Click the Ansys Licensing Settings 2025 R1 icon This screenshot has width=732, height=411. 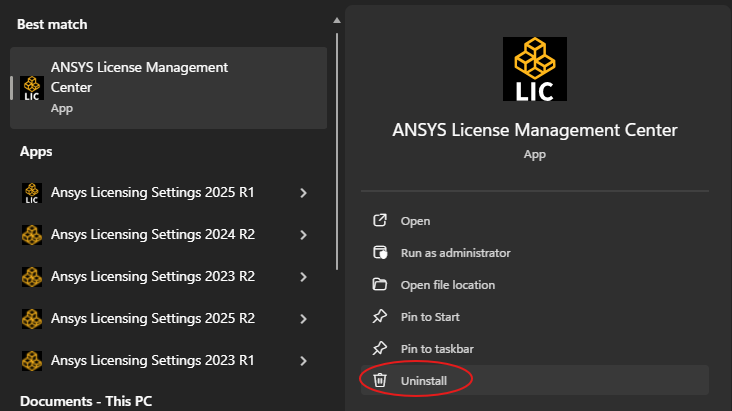tap(31, 193)
